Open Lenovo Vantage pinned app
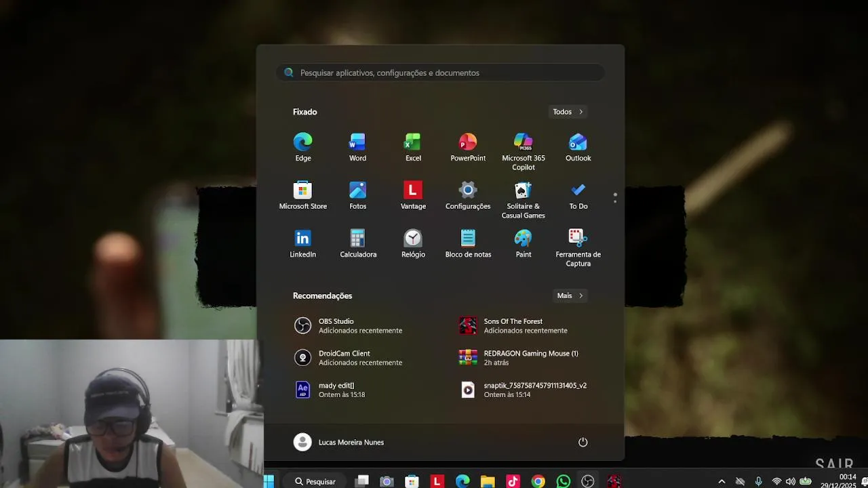868x488 pixels. [413, 196]
